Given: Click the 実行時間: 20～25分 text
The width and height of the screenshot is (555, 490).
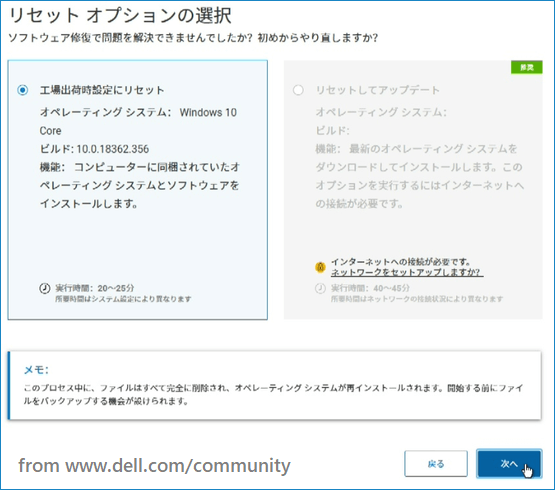Looking at the screenshot, I should point(95,288).
